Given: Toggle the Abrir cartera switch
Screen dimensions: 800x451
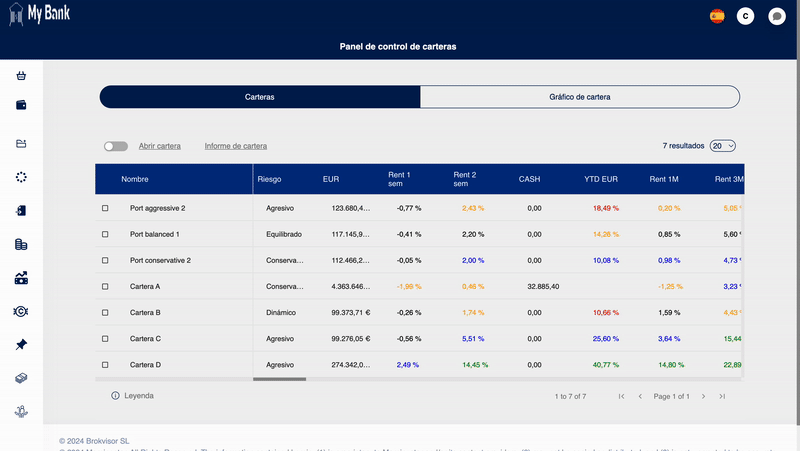Looking at the screenshot, I should [116, 146].
